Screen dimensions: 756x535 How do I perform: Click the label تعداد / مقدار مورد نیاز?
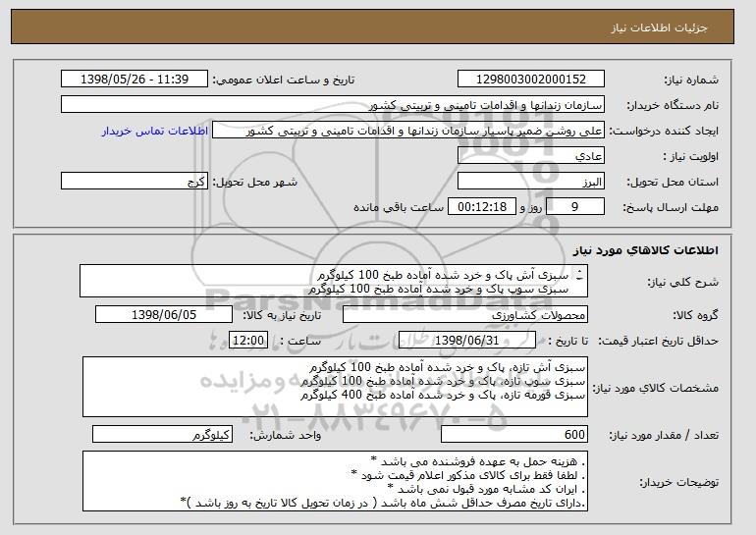664,435
